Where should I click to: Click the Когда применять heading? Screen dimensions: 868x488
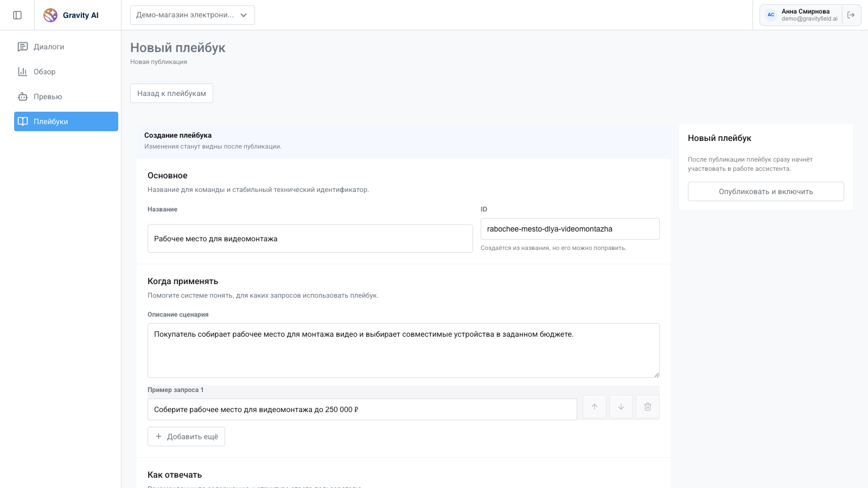pos(183,281)
